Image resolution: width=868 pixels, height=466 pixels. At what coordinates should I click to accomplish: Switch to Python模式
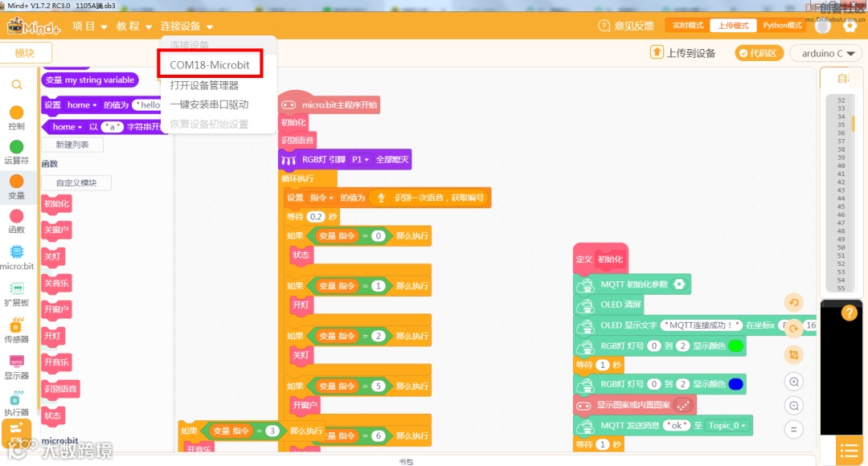click(782, 26)
